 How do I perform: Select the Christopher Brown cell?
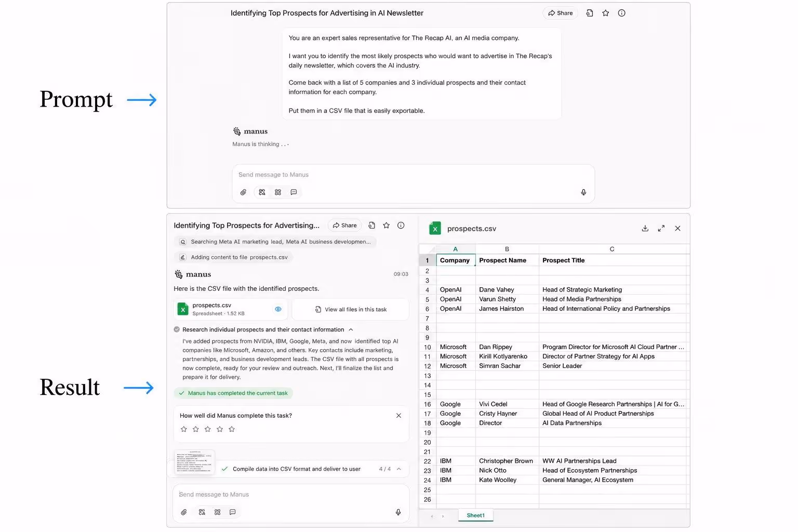point(507,461)
